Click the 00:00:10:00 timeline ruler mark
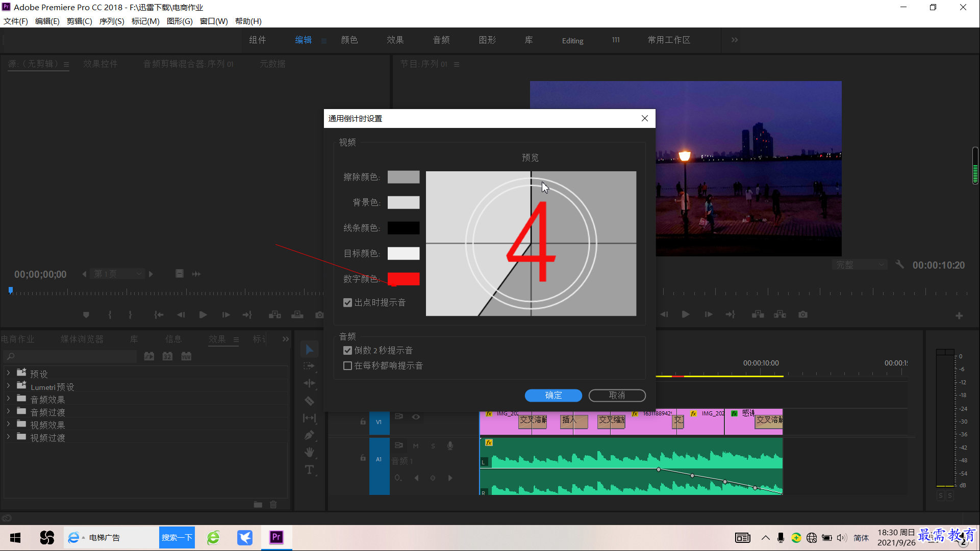 761,363
